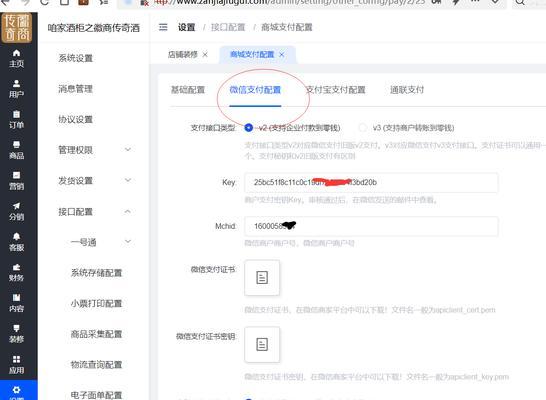Open the 营销 marketing section
546x400 pixels.
click(x=16, y=181)
